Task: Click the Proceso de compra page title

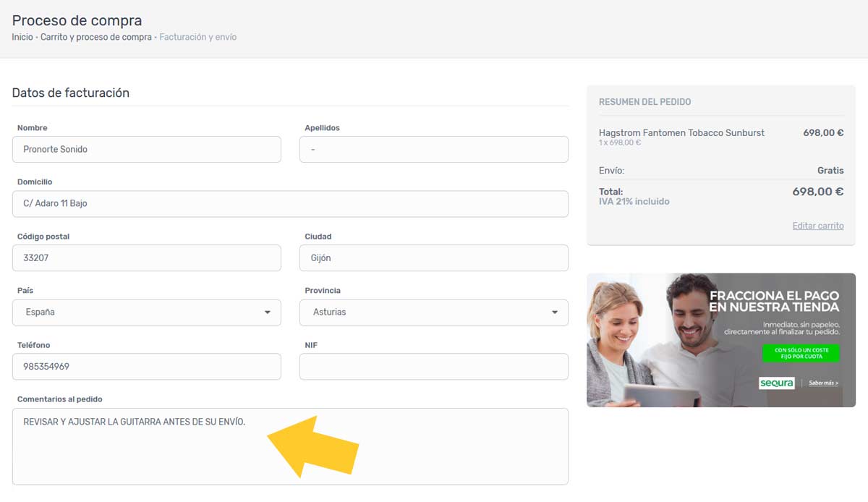Action: [77, 20]
